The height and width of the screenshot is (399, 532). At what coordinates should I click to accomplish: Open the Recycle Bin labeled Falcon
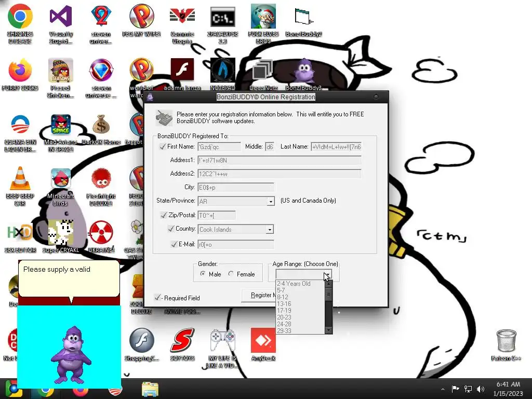[506, 341]
